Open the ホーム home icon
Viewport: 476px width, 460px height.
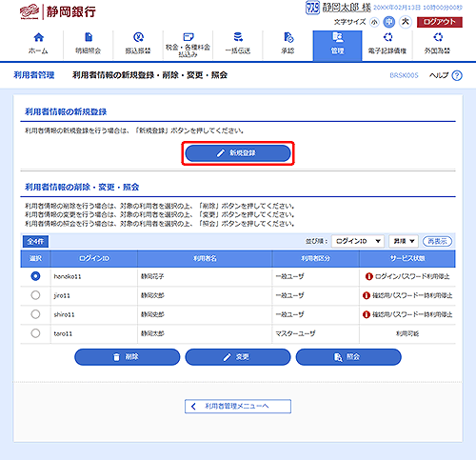(x=38, y=37)
